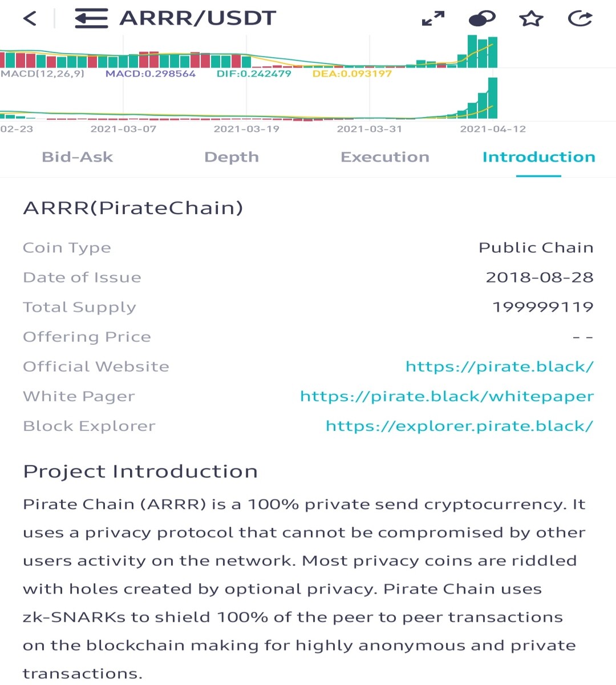
Task: Share this page via share arrow icon
Action: point(581,19)
